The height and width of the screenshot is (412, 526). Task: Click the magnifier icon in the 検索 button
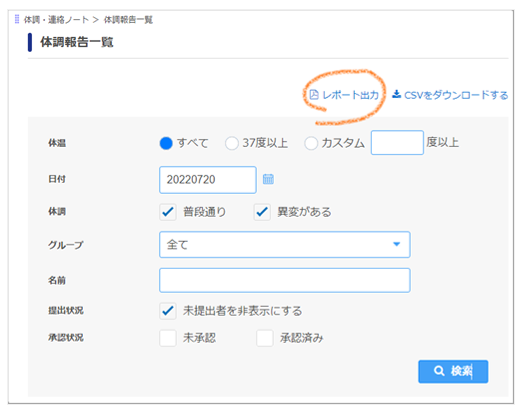[439, 371]
